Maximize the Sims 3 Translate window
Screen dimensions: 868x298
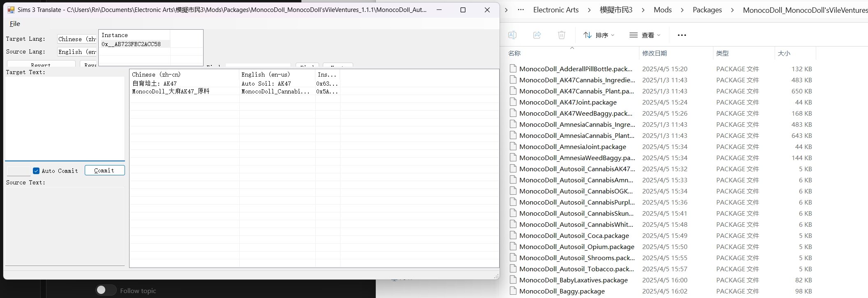click(x=463, y=10)
